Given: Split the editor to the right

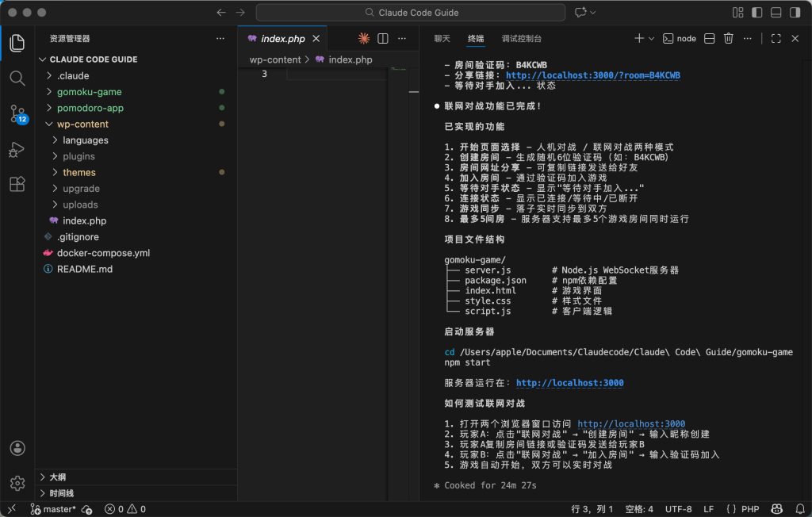Looking at the screenshot, I should click(x=383, y=38).
